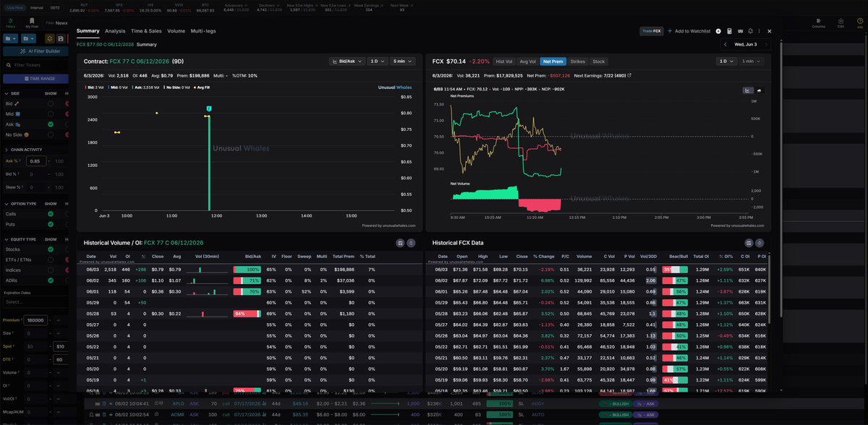This screenshot has height=425, width=868.
Task: Click the 06/03 Bear/Bull 35% bar
Action: [676, 269]
